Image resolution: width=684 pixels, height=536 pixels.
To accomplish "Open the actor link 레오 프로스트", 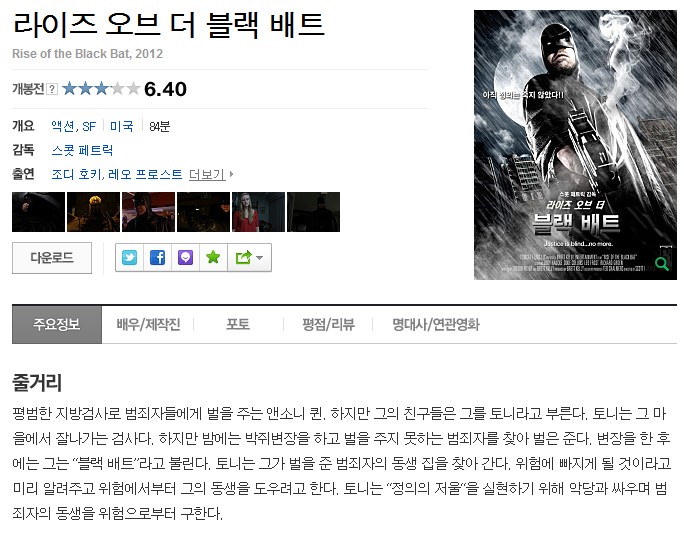I will [145, 174].
